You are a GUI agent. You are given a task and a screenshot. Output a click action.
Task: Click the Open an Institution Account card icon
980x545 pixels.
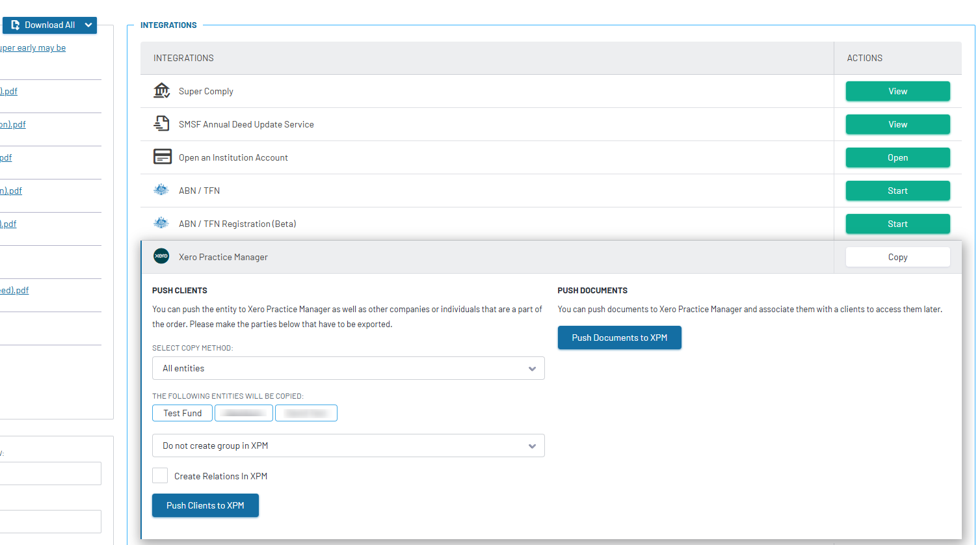pos(162,157)
